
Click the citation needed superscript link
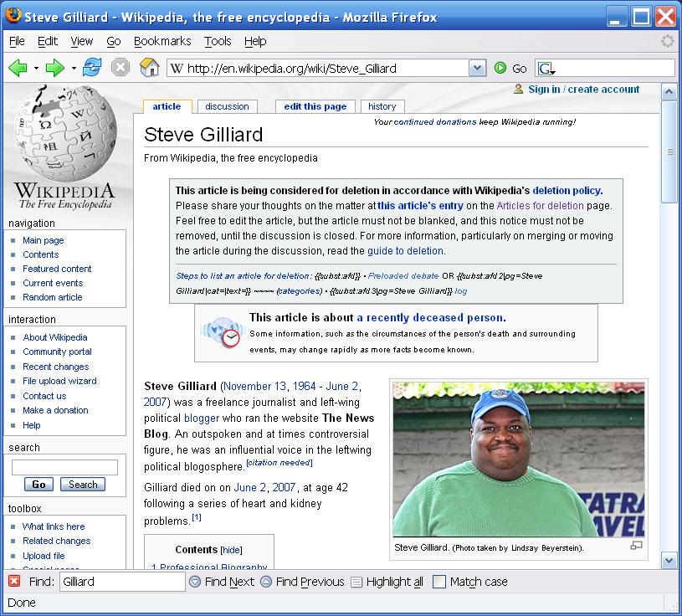coord(279,463)
